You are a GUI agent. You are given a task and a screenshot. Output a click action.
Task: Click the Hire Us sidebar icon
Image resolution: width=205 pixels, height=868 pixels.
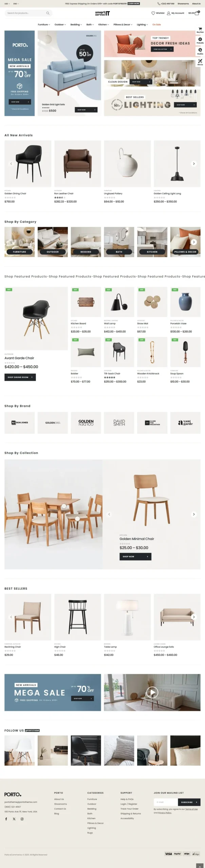[x=200, y=61]
